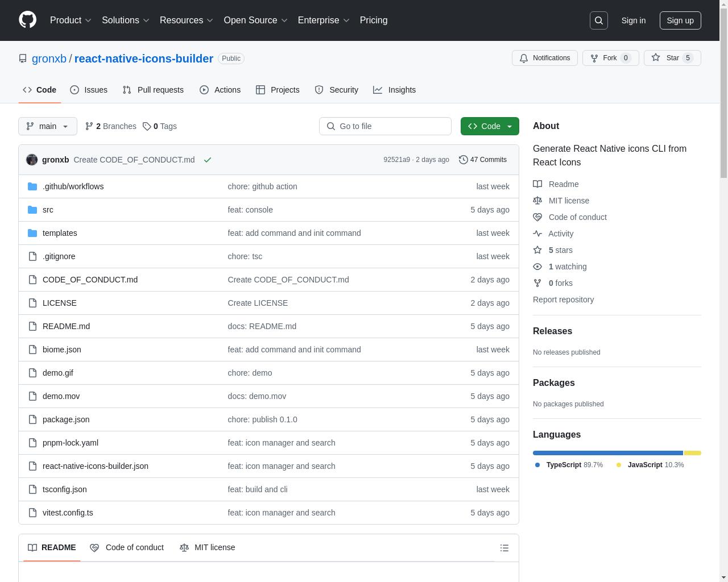This screenshot has height=582, width=728.
Task: Switch to the Security tab
Action: click(x=337, y=90)
